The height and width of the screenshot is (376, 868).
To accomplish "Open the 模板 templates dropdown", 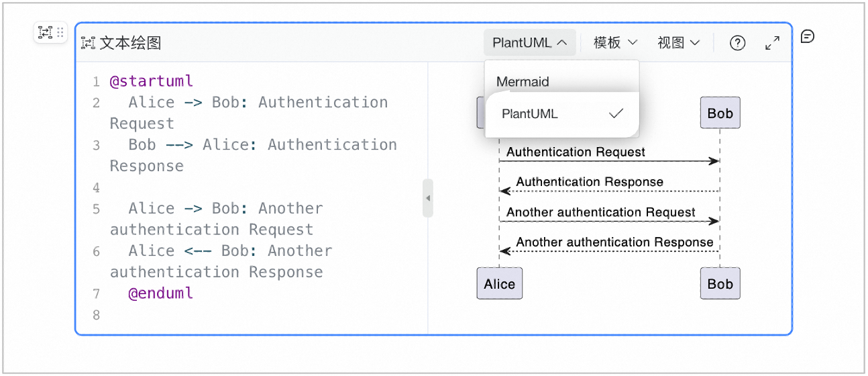I will 615,43.
